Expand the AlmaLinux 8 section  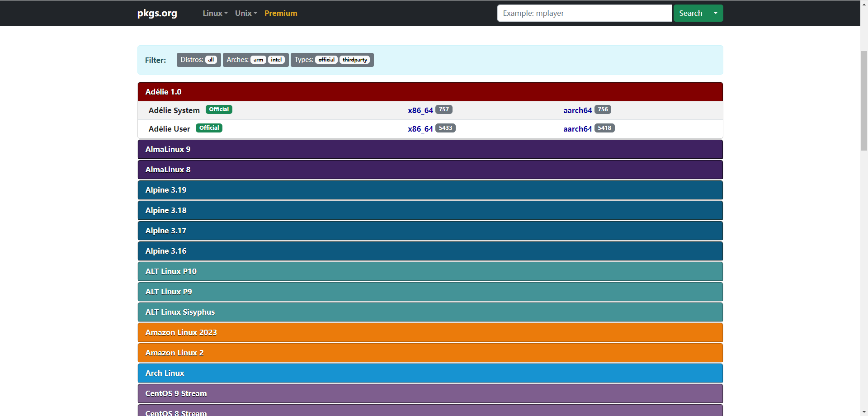point(430,170)
